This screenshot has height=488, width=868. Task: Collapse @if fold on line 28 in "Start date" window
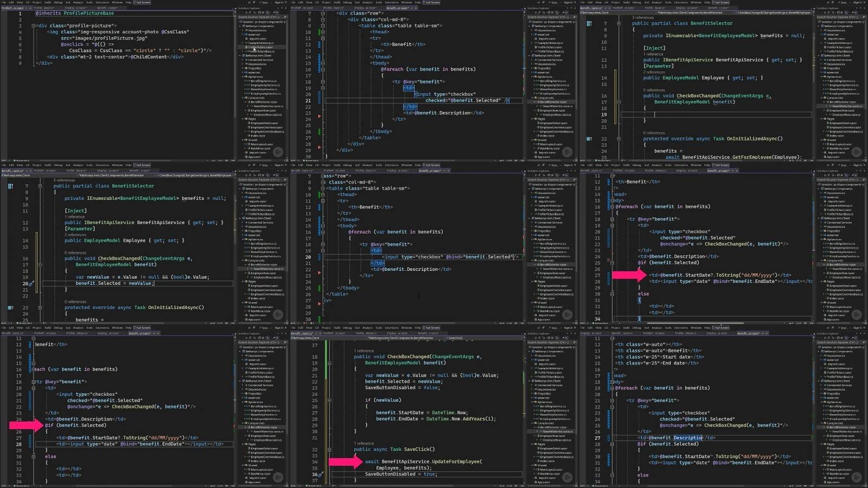pos(612,445)
